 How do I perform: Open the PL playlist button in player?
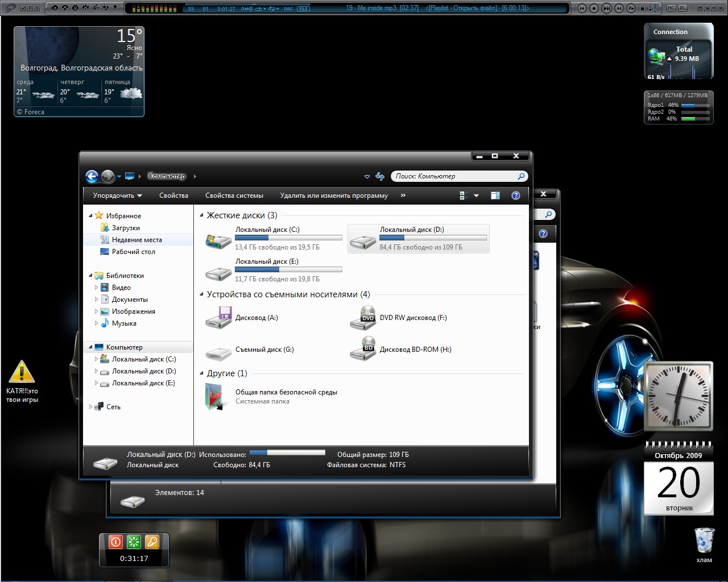682,8
